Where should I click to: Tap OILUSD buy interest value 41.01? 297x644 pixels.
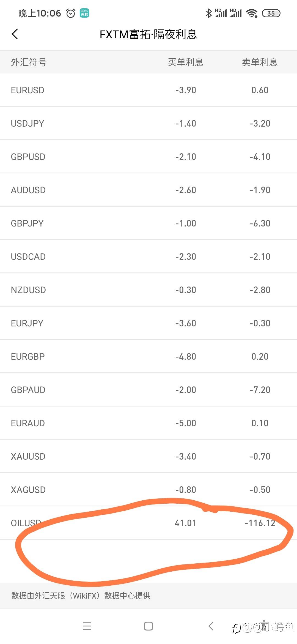coord(186,523)
